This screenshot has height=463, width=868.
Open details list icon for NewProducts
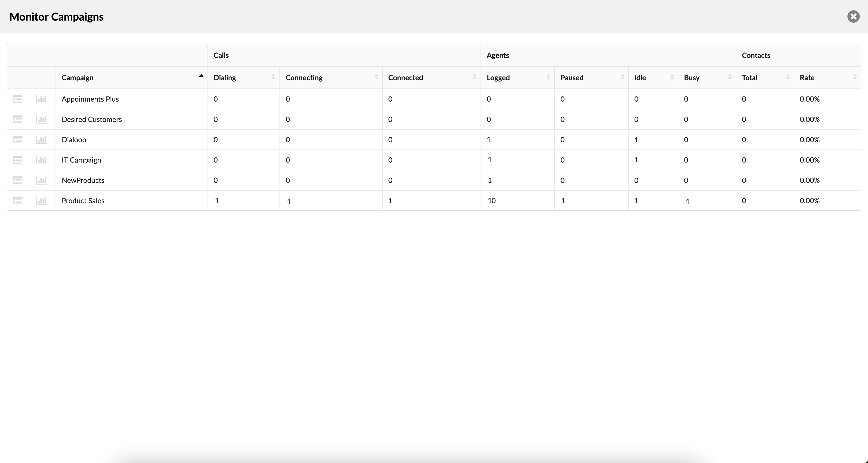click(x=17, y=180)
